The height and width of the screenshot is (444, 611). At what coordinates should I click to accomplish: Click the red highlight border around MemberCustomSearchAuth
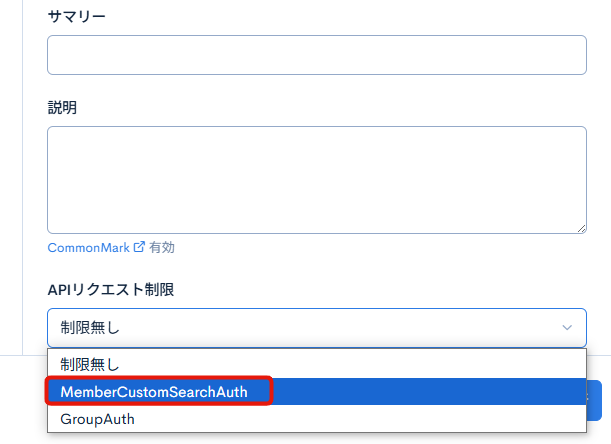coord(272,391)
